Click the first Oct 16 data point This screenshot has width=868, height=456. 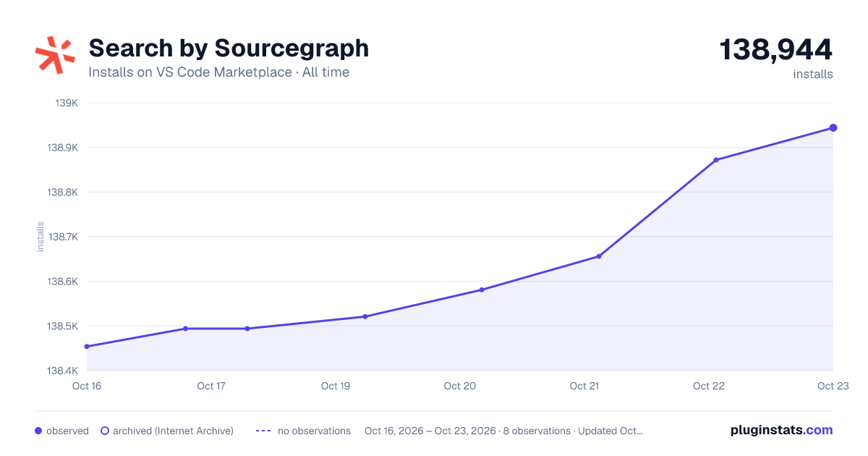tap(87, 347)
